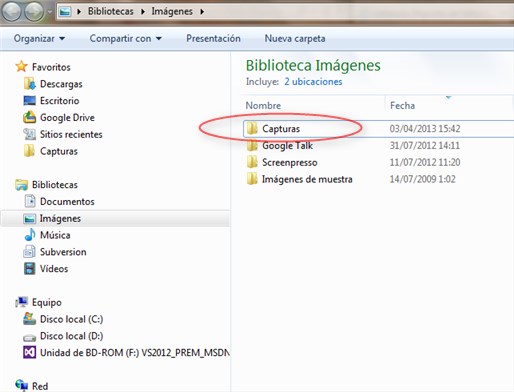Click the Favoritos star icon

(21, 66)
